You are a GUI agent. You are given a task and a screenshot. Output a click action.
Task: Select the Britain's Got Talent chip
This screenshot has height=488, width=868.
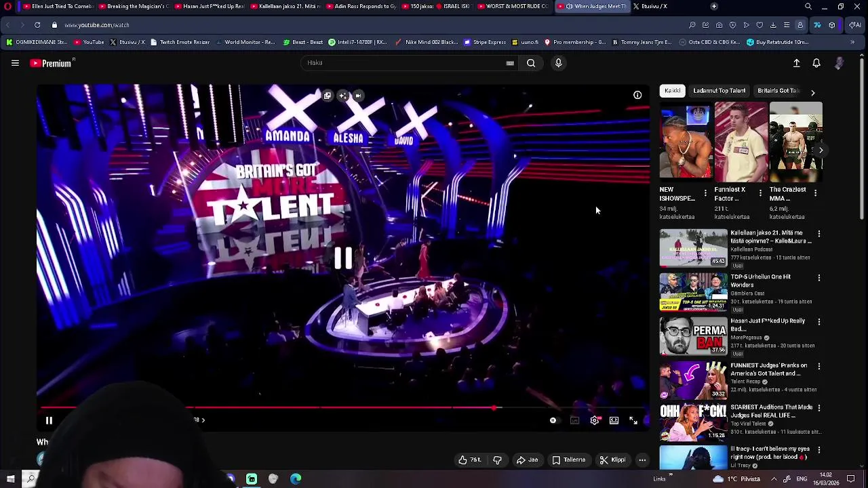point(778,91)
